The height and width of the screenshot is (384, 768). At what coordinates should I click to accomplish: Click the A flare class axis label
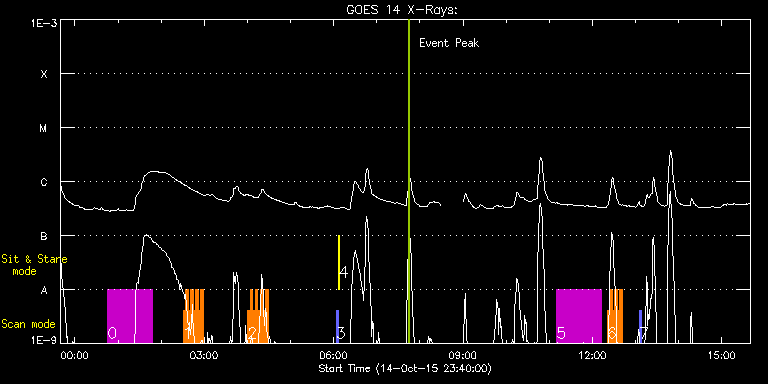(44, 290)
